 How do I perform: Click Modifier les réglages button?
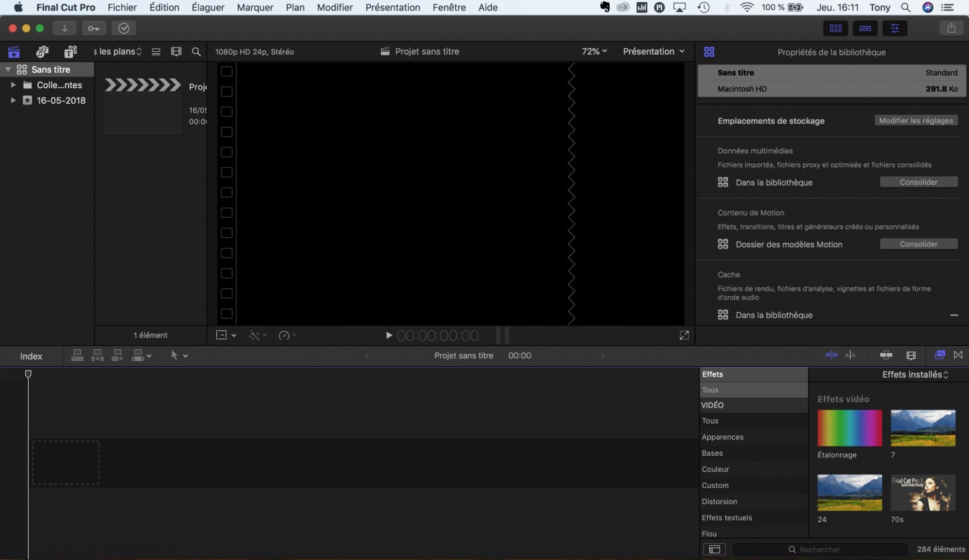coord(916,120)
